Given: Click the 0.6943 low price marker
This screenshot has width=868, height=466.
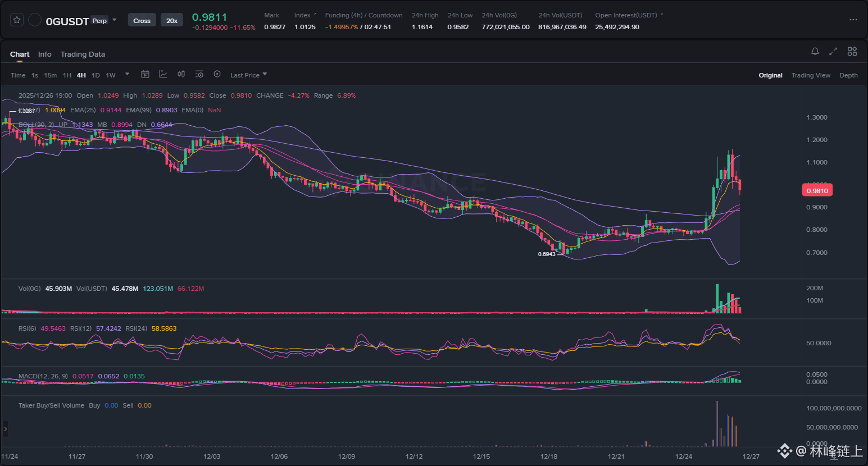Looking at the screenshot, I should 547,254.
